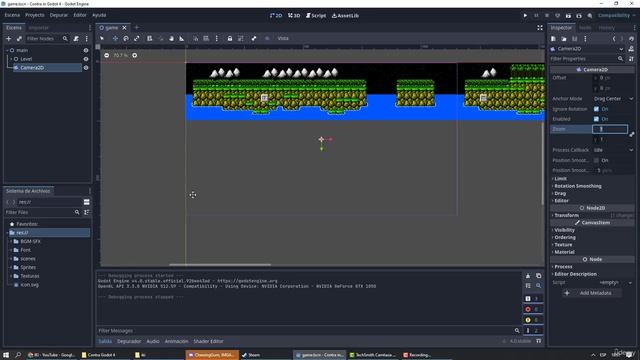Image resolution: width=640 pixels, height=360 pixels.
Task: Select the Select Mode arrow tool
Action: pyautogui.click(x=102, y=38)
